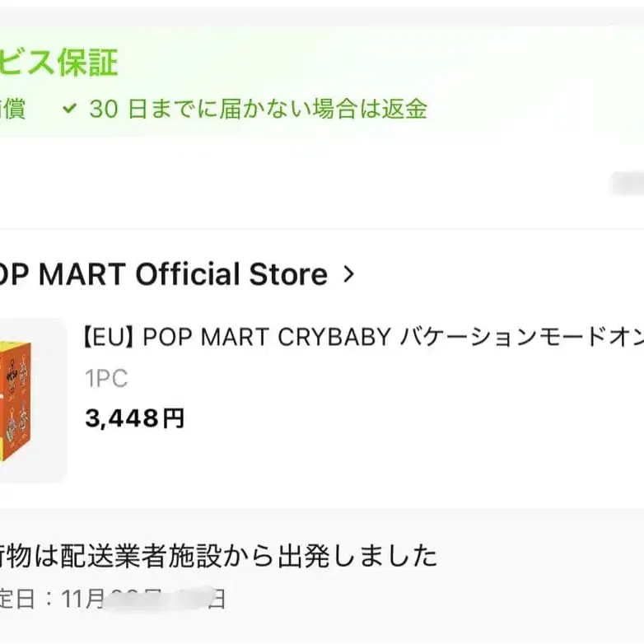
Task: Click the 【EU】 tag in product title
Action: [110, 338]
